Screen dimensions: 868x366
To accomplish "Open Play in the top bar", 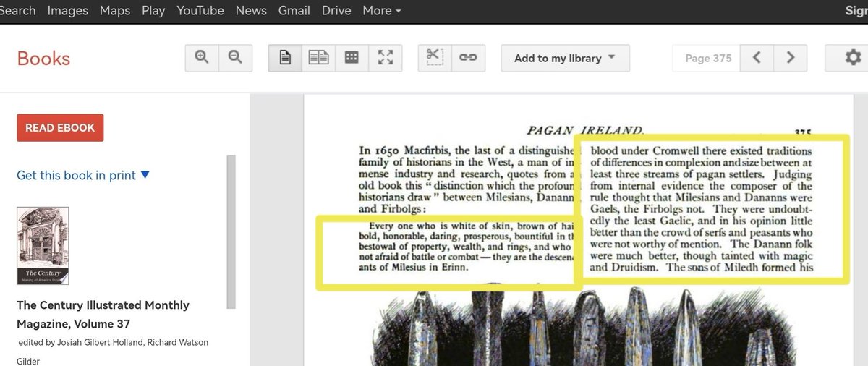I will pos(153,11).
